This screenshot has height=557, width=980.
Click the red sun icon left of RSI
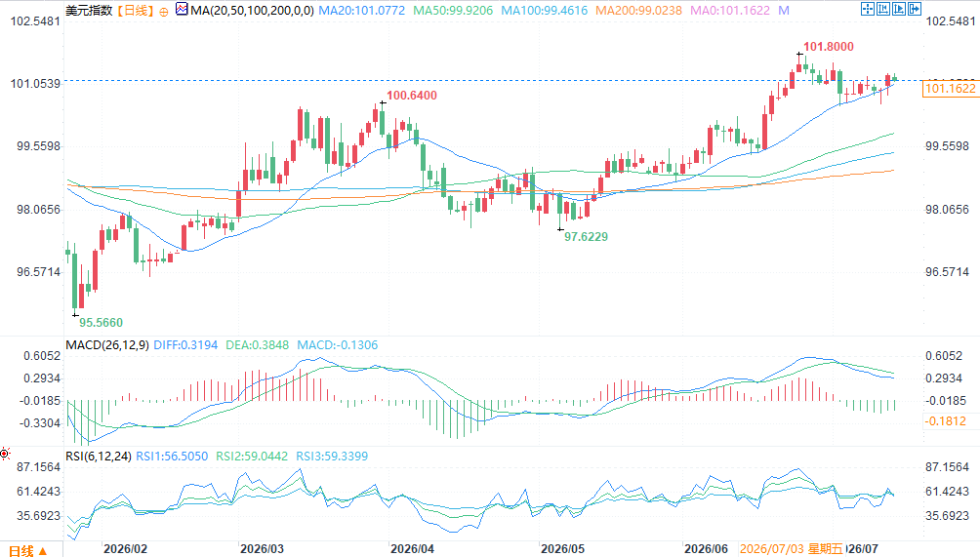[4, 454]
